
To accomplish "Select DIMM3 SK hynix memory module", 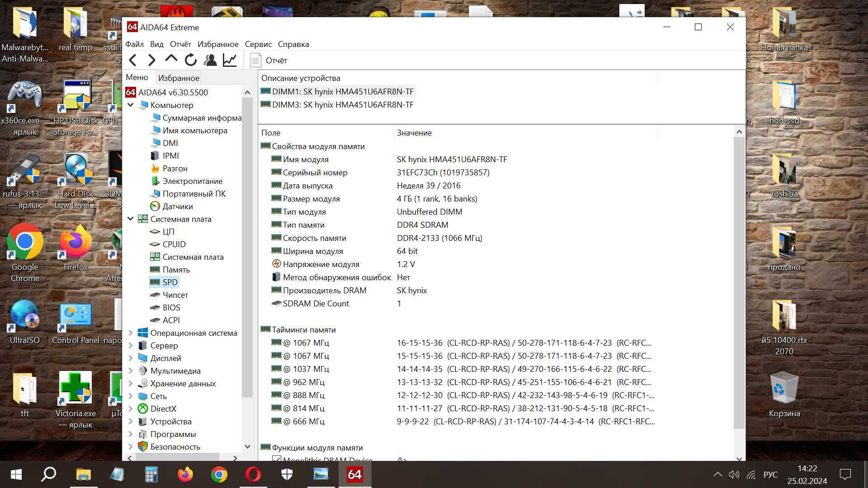I will 337,105.
